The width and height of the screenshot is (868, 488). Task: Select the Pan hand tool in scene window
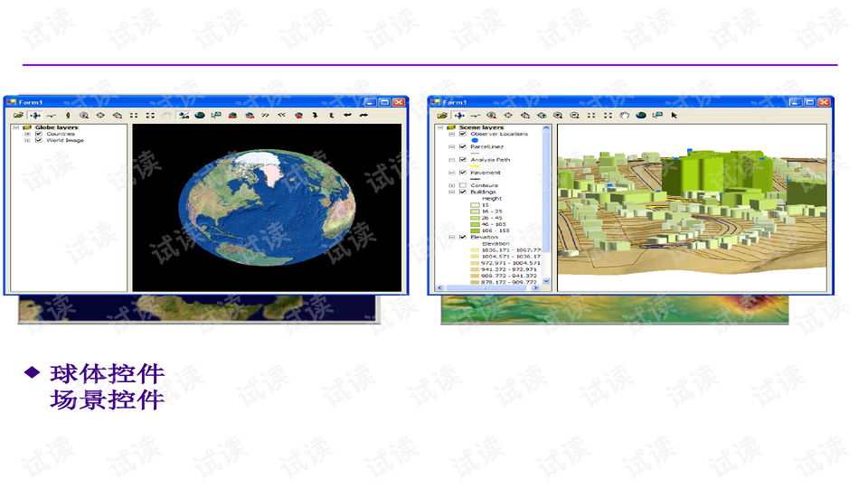pyautogui.click(x=625, y=115)
